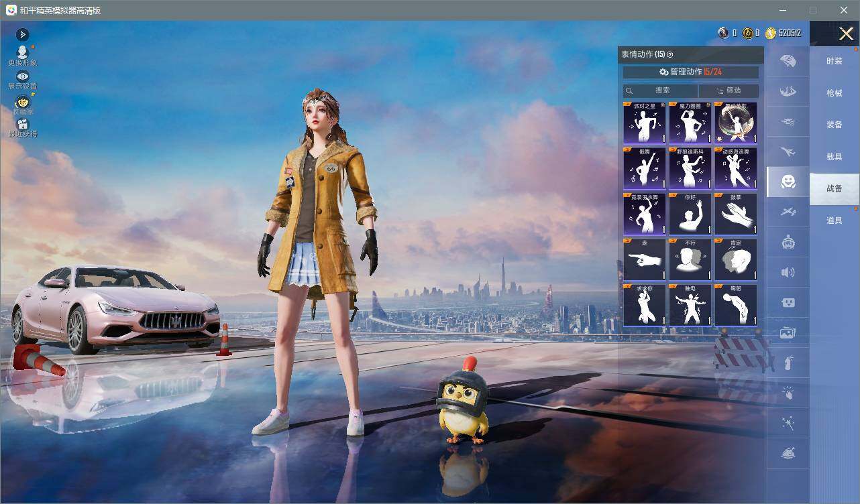
Task: Select the roast chicken category icon
Action: tap(788, 453)
